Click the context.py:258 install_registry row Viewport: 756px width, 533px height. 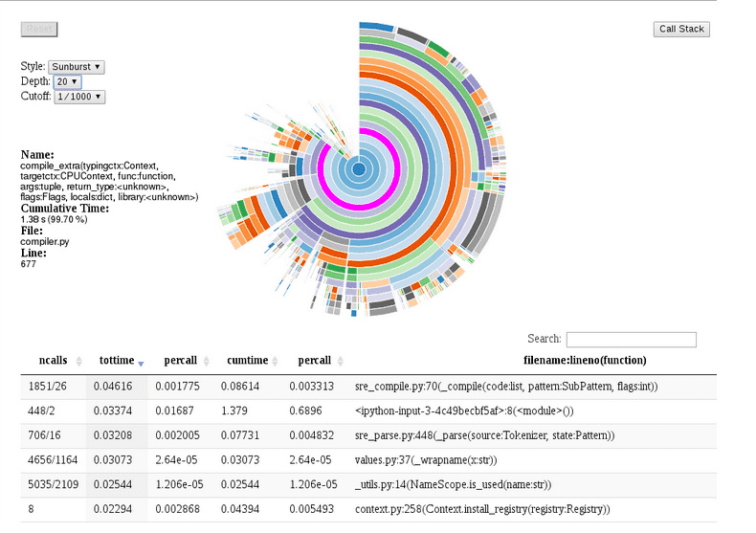pyautogui.click(x=481, y=509)
